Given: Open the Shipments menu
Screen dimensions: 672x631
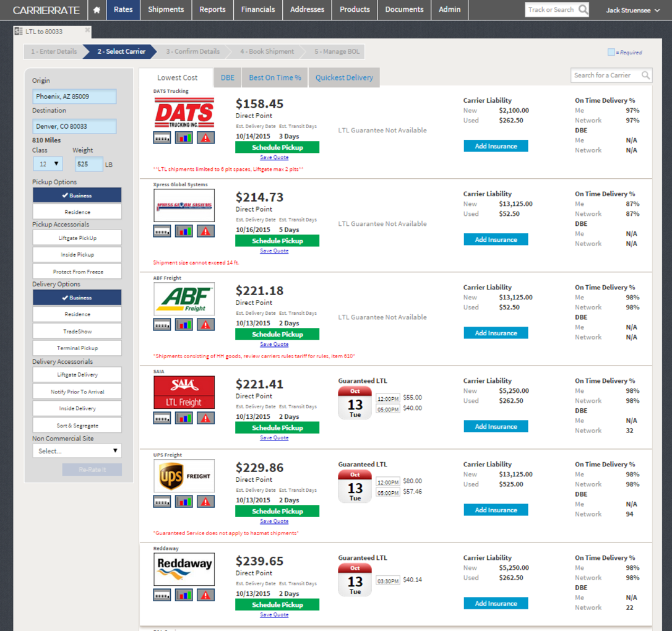Looking at the screenshot, I should [x=166, y=10].
